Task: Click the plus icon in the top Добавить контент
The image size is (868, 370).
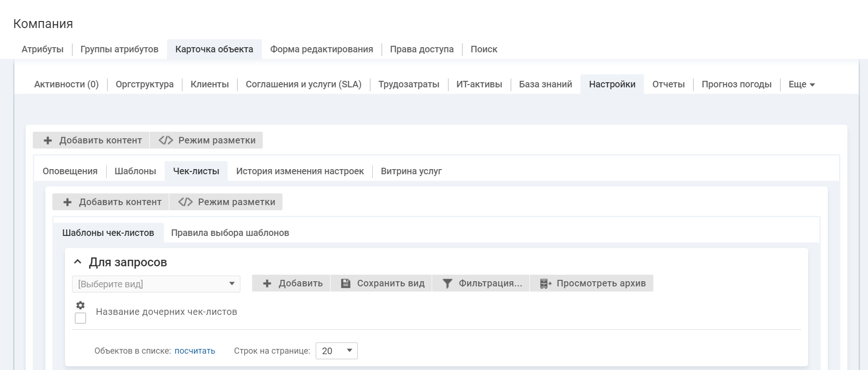Action: (x=48, y=141)
